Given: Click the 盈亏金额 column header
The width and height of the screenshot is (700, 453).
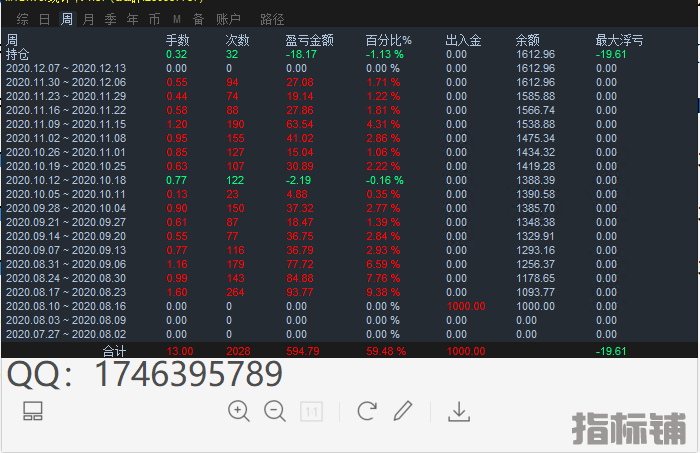Looking at the screenshot, I should 309,40.
